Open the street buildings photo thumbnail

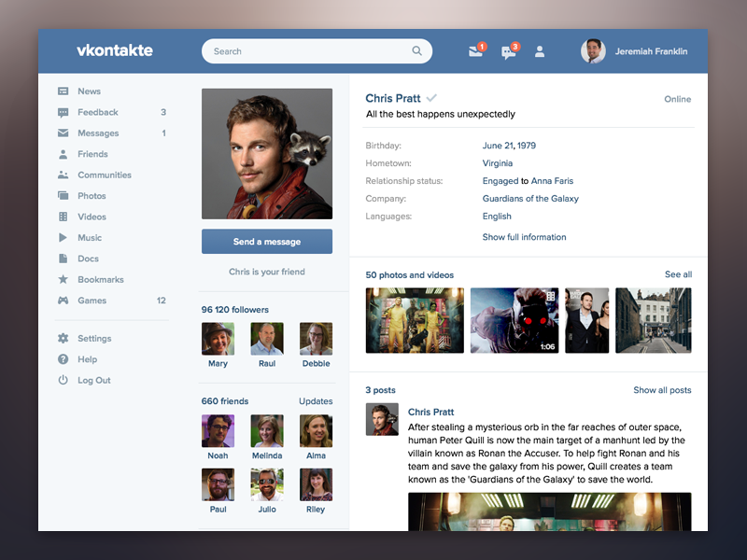pyautogui.click(x=653, y=320)
